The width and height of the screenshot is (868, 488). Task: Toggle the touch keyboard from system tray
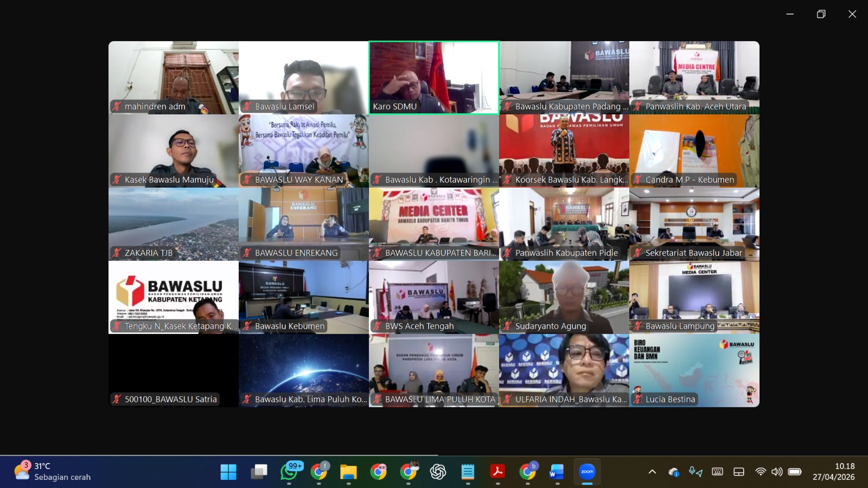pyautogui.click(x=717, y=472)
